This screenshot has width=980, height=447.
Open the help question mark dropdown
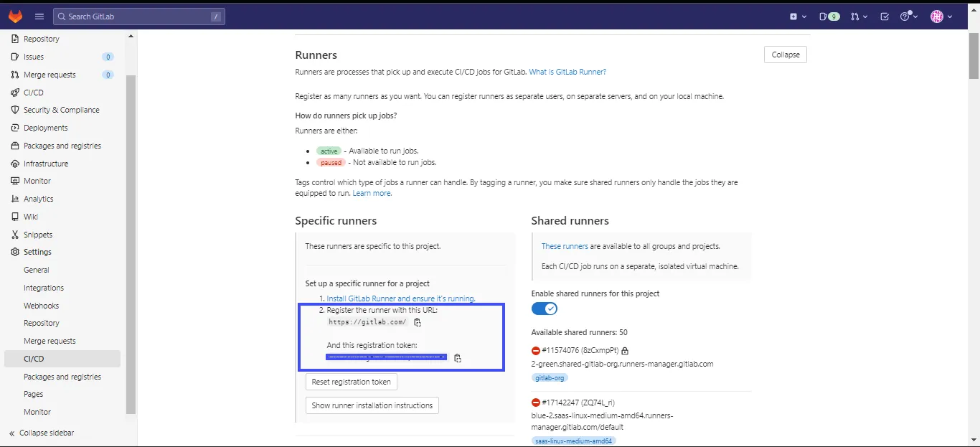pos(909,17)
